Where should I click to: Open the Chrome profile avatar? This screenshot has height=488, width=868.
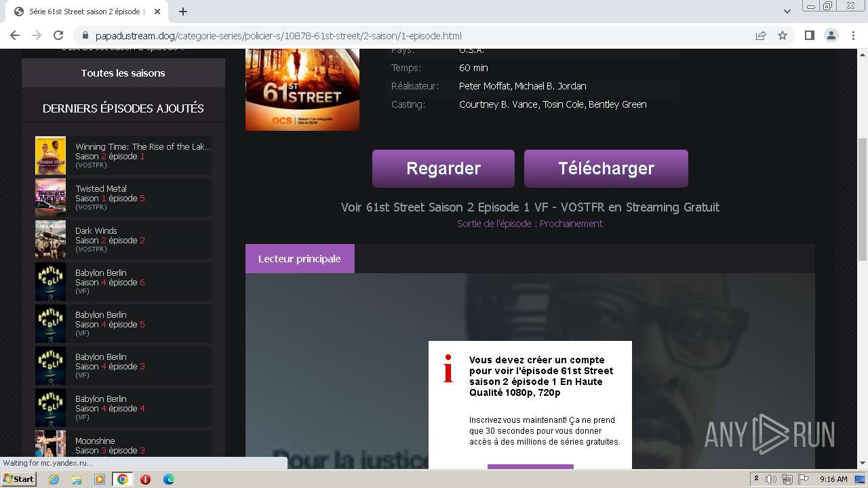point(831,36)
